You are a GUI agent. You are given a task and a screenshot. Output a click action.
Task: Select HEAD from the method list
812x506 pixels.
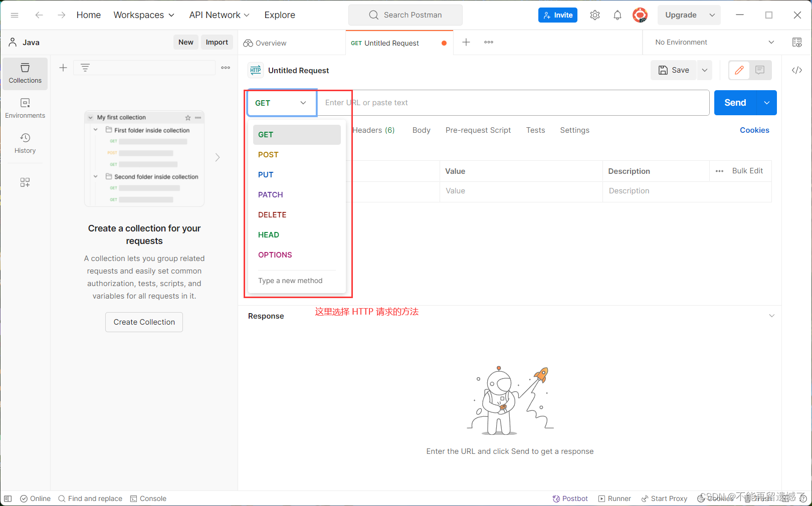pos(297,235)
